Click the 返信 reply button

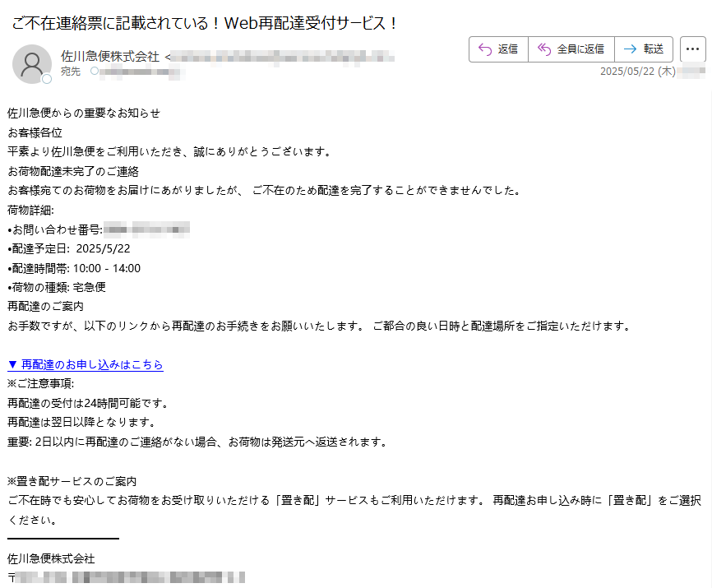coord(498,49)
